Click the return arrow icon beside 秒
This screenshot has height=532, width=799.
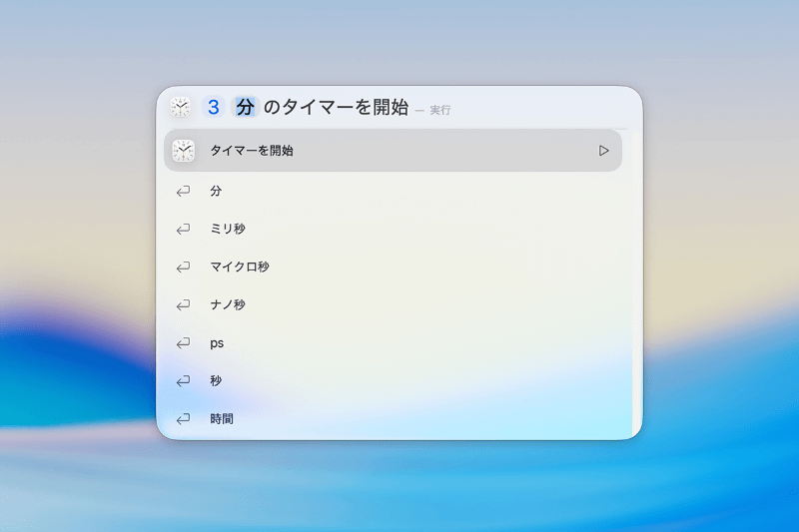183,381
